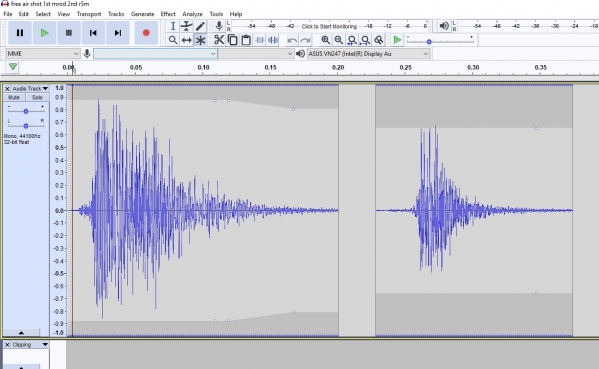
Task: Open the MME audio host dropdown
Action: click(x=42, y=53)
